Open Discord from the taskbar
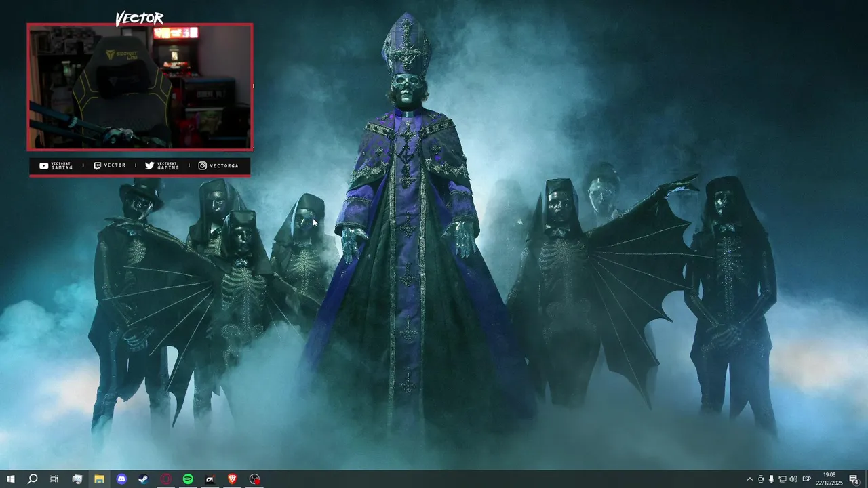The image size is (868, 488). 121,479
